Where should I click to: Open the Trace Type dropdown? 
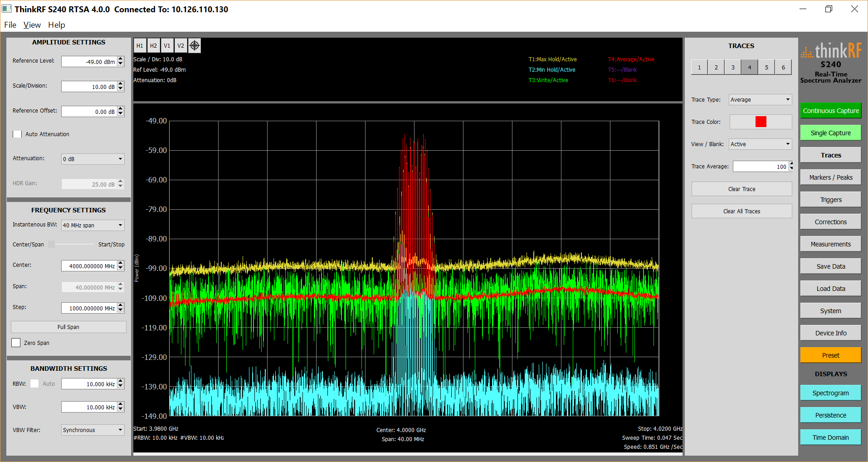coord(760,99)
